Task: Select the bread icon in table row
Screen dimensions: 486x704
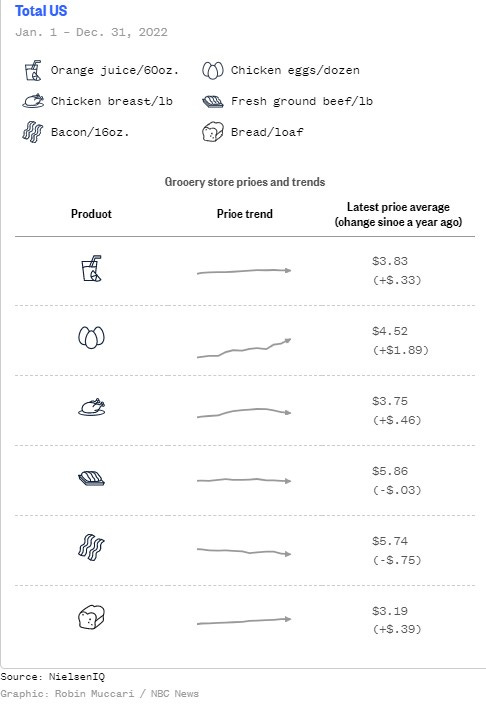Action: (91, 617)
